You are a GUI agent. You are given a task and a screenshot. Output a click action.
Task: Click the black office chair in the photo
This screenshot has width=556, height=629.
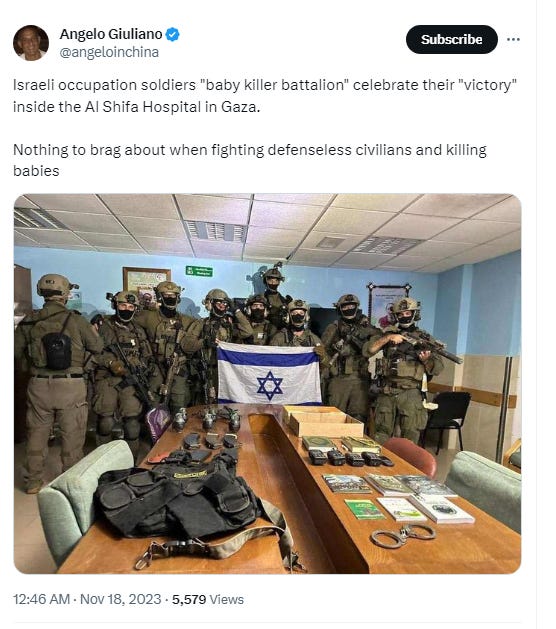(448, 419)
